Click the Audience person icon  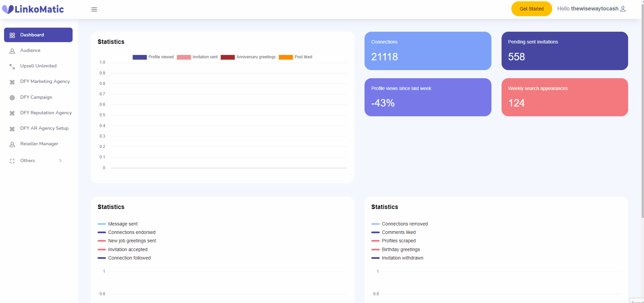(x=12, y=51)
